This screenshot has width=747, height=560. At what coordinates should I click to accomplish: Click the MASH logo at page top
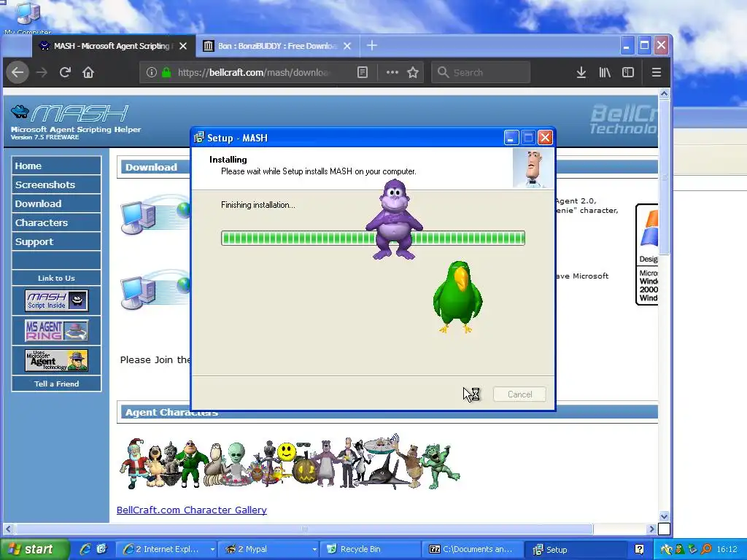[x=69, y=114]
